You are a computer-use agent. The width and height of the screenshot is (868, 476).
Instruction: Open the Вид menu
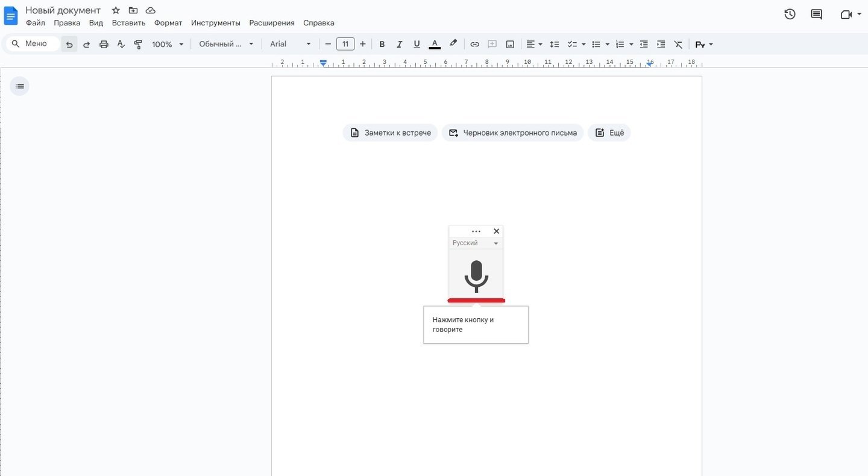96,23
